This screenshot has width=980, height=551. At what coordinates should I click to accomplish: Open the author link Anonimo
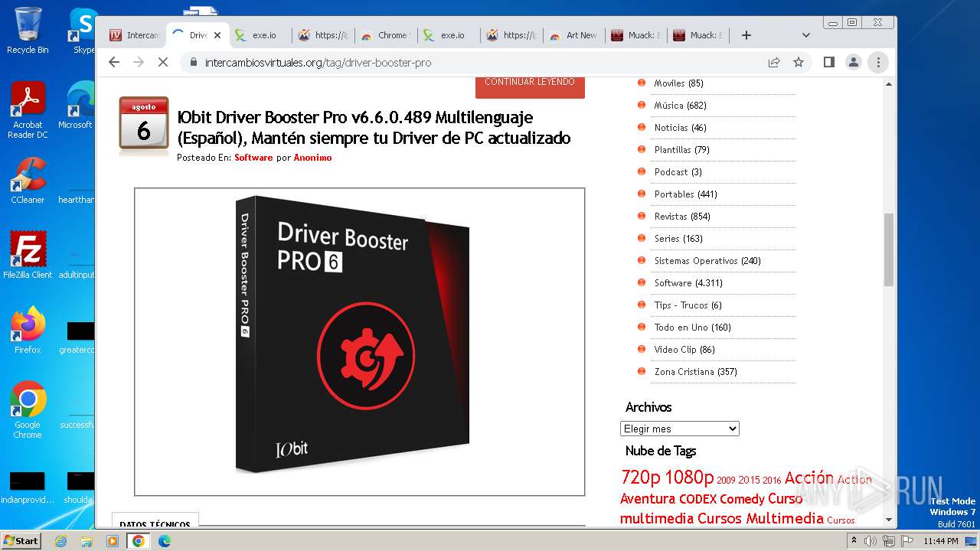tap(312, 158)
